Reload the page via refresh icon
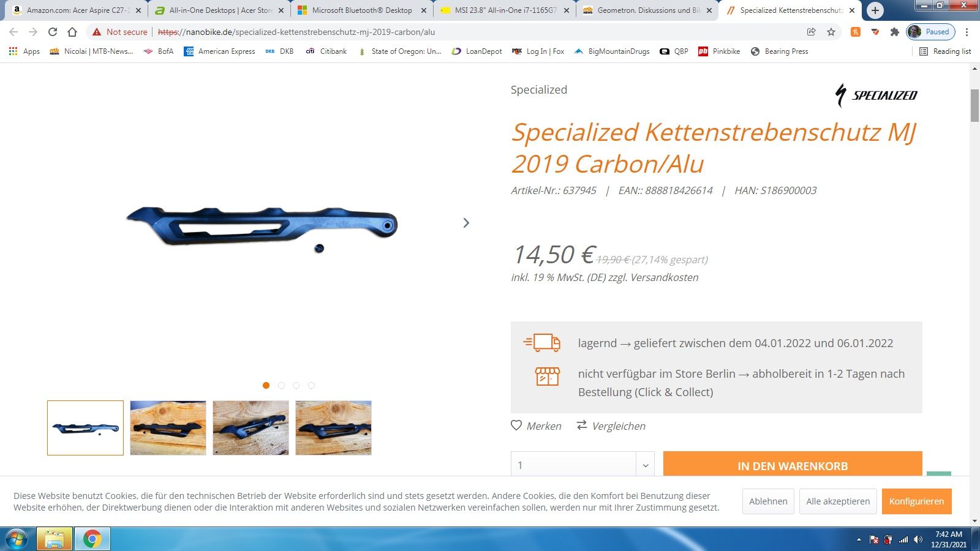This screenshot has height=551, width=980. 53,32
